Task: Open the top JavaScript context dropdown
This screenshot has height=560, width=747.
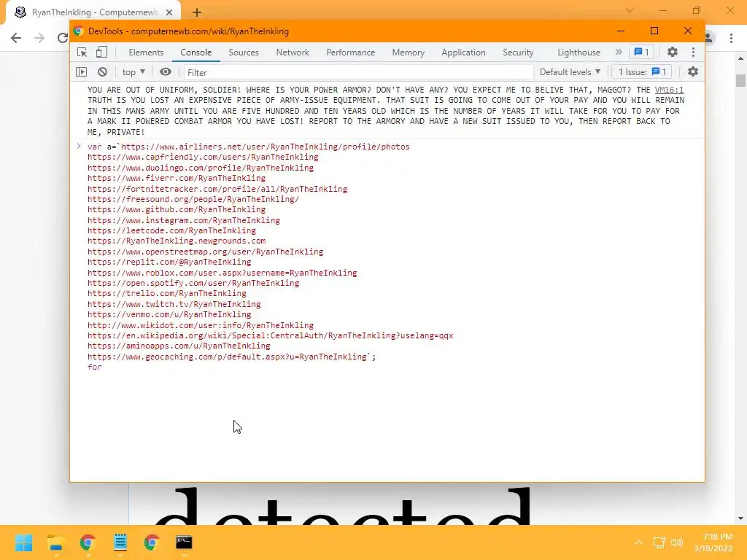Action: click(133, 72)
